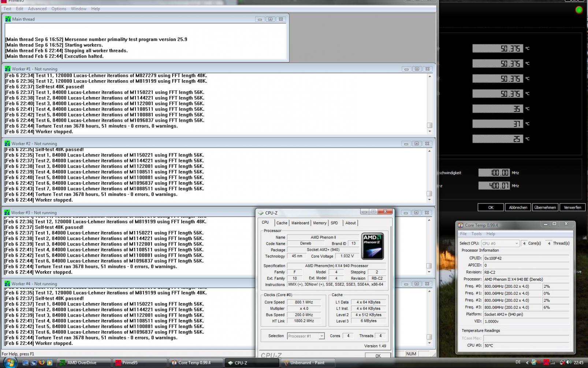Maximize the Main thread child window
The width and height of the screenshot is (588, 368).
point(270,19)
